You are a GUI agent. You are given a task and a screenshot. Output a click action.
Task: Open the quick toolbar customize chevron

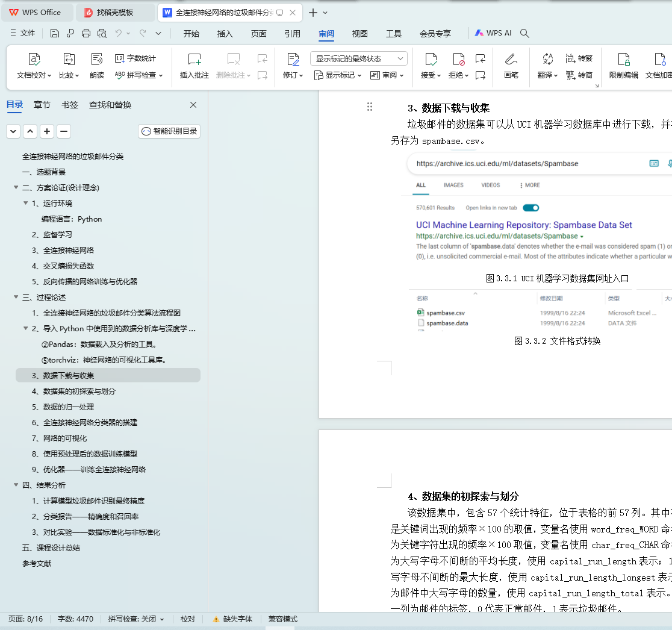(x=158, y=34)
